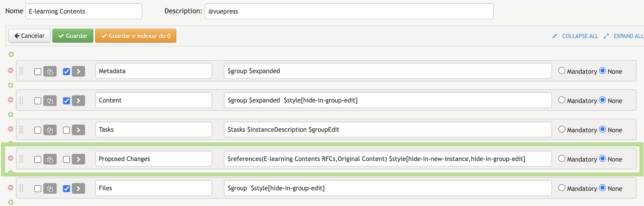Click the duplicate icon in the Tasks row
This screenshot has width=644, height=206.
[x=50, y=130]
